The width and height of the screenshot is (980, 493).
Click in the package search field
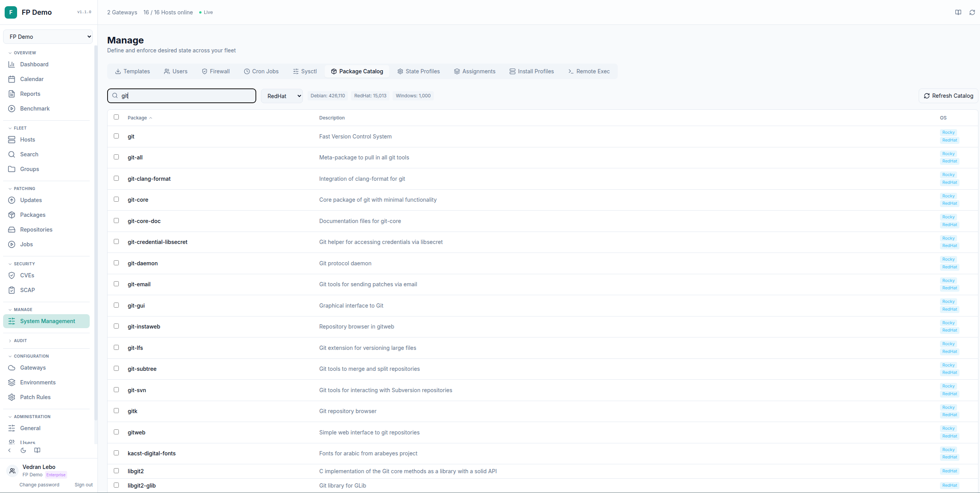pos(181,95)
